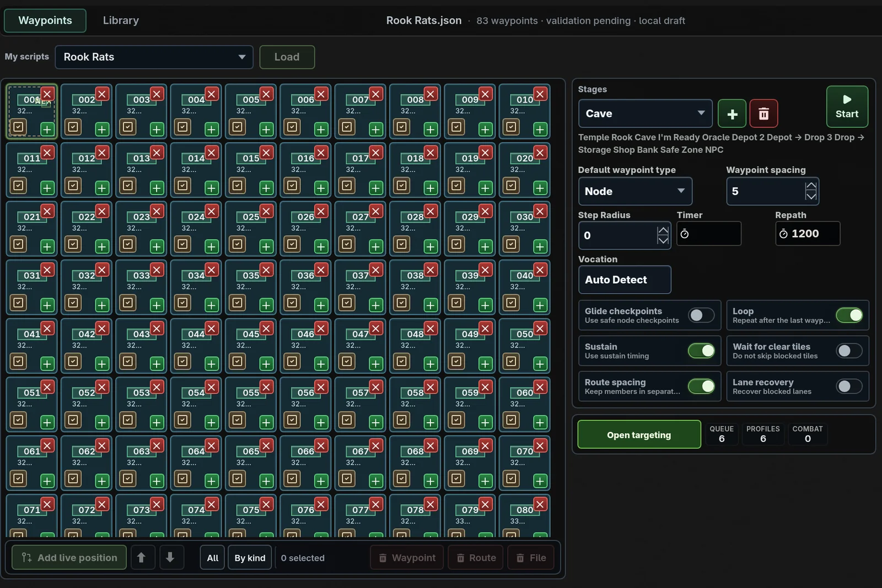Open the Cave stage dropdown

(x=645, y=114)
